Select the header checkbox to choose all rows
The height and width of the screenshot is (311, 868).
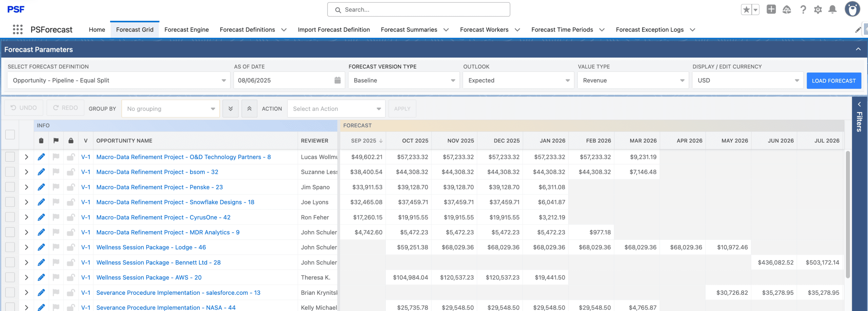(10, 134)
